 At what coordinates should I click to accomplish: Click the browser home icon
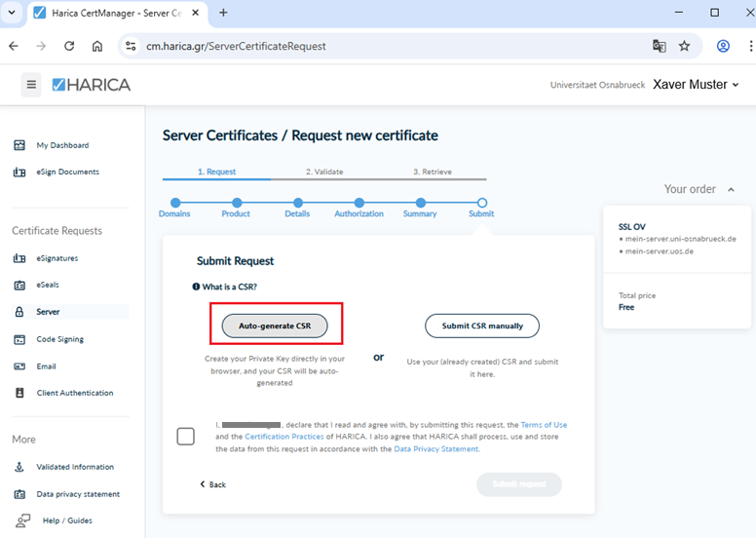97,47
